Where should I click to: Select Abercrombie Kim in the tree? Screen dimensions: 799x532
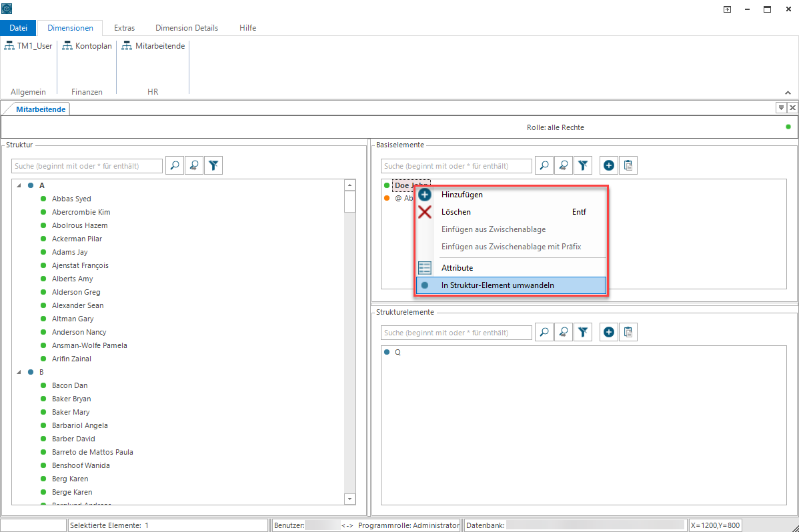81,212
